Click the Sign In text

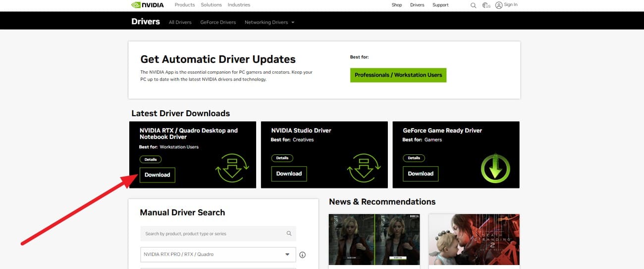[x=511, y=5]
